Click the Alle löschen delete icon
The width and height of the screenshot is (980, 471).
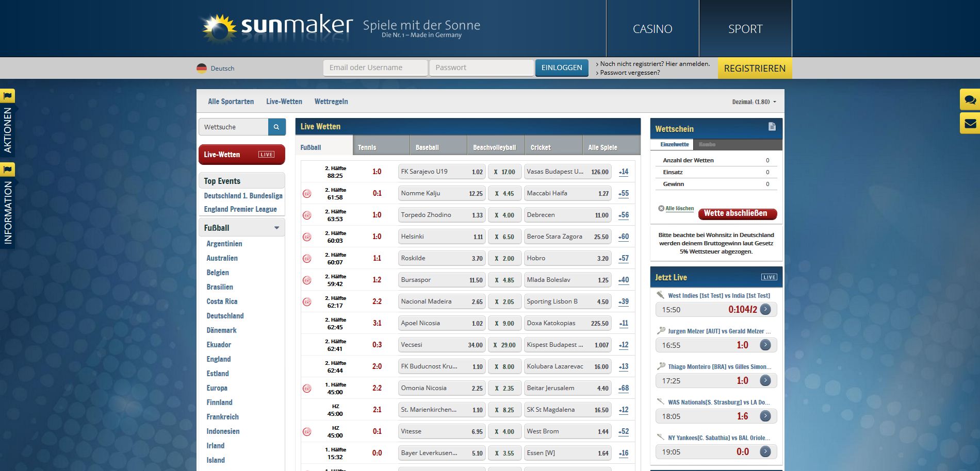661,209
